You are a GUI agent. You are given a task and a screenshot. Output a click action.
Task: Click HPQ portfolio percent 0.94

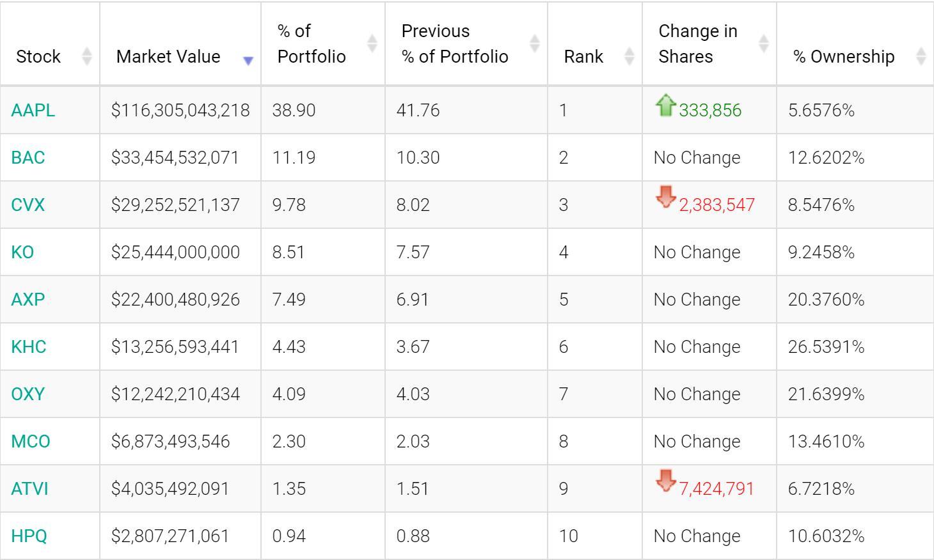coord(289,536)
